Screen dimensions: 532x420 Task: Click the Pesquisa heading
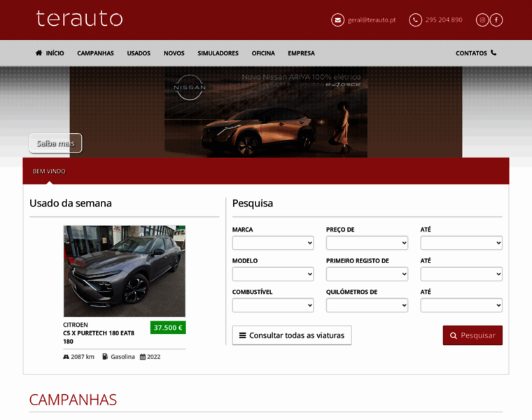point(253,204)
